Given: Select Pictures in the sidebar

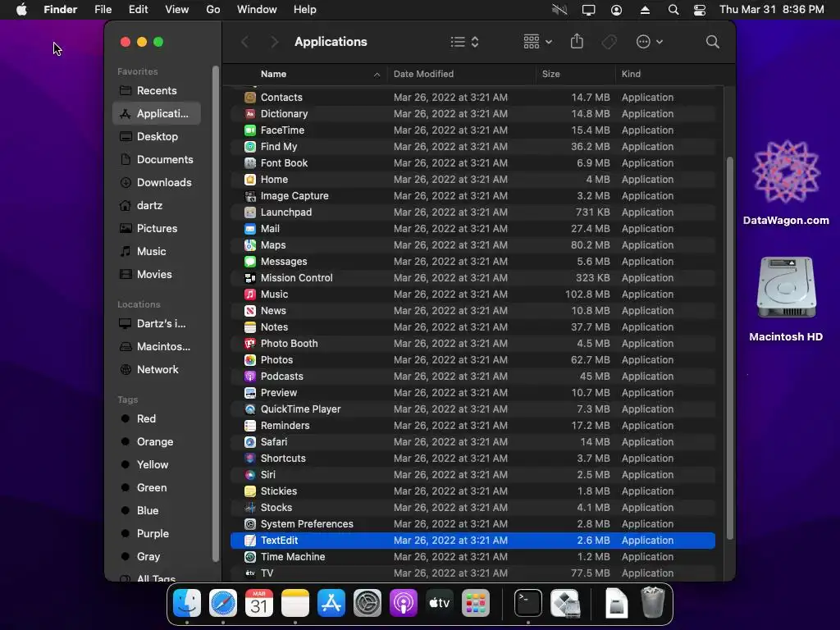Looking at the screenshot, I should [x=157, y=229].
